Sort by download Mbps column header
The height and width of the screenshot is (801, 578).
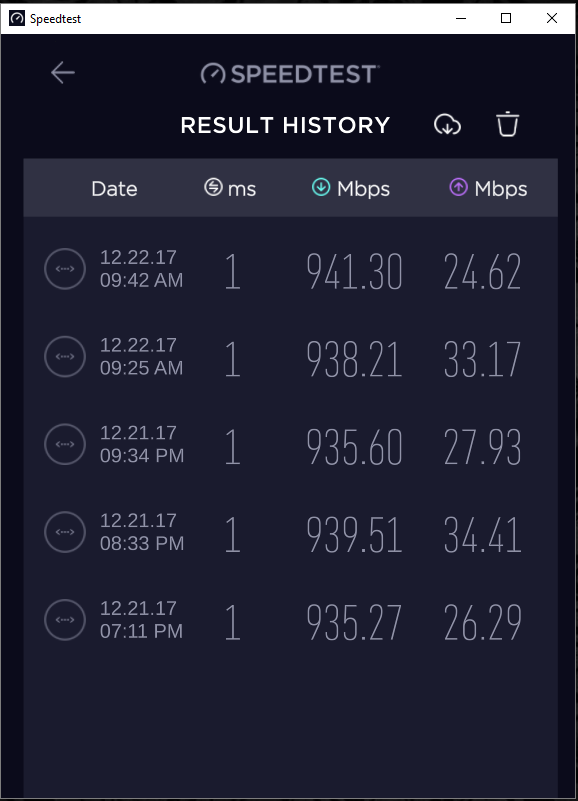tap(351, 189)
